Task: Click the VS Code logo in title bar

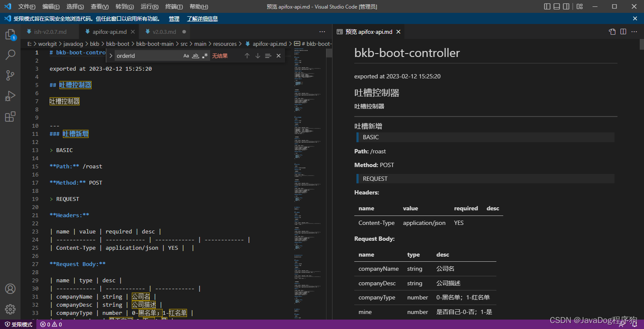Action: 7,6
